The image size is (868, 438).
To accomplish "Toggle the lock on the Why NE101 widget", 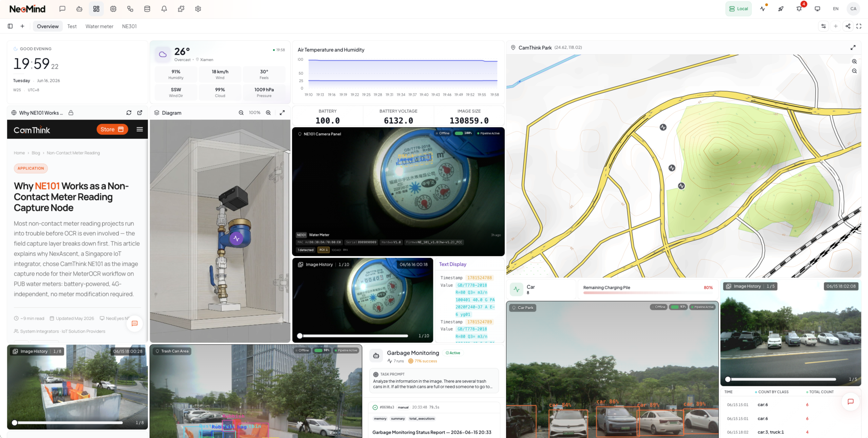I will click(x=71, y=113).
